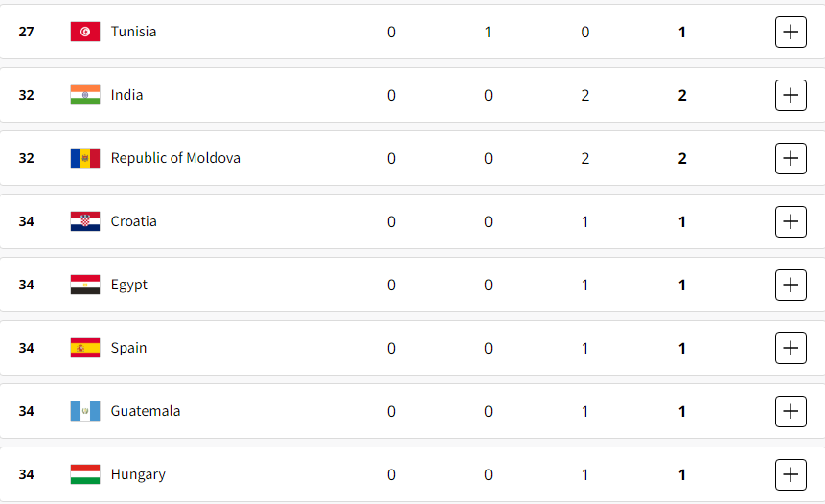Click the plus button for Egypt
The width and height of the screenshot is (825, 504).
click(791, 285)
